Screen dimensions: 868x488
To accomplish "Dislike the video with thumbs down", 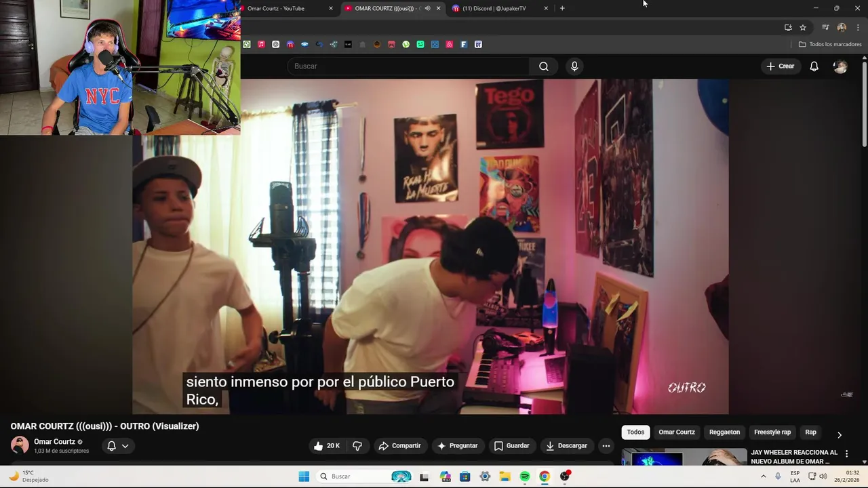I will click(357, 446).
